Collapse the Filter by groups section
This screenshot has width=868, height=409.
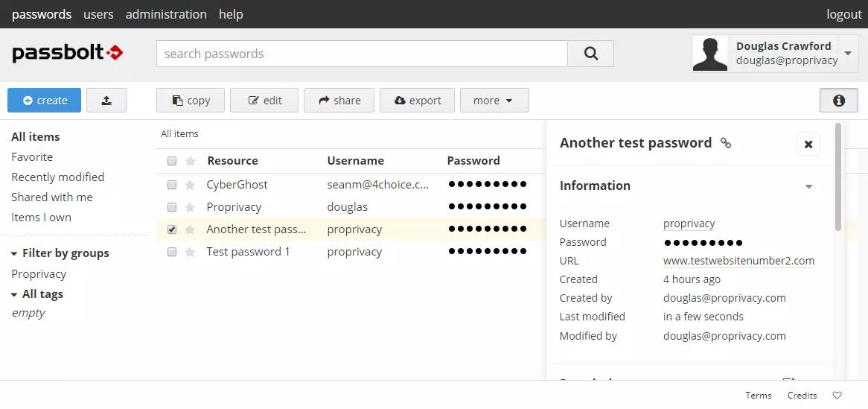click(x=14, y=254)
